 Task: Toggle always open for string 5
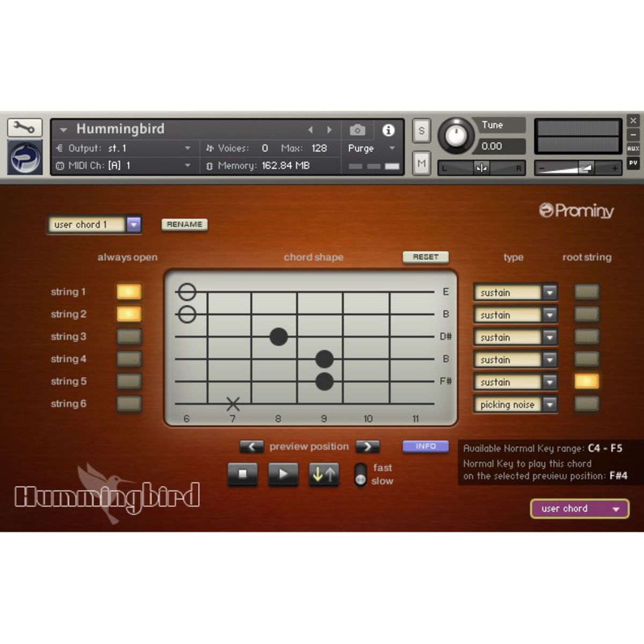point(129,381)
